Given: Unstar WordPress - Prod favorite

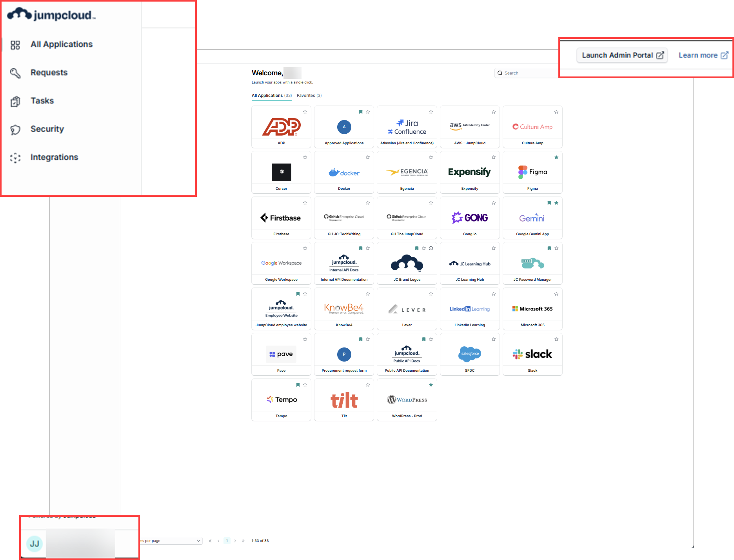Looking at the screenshot, I should tap(431, 385).
